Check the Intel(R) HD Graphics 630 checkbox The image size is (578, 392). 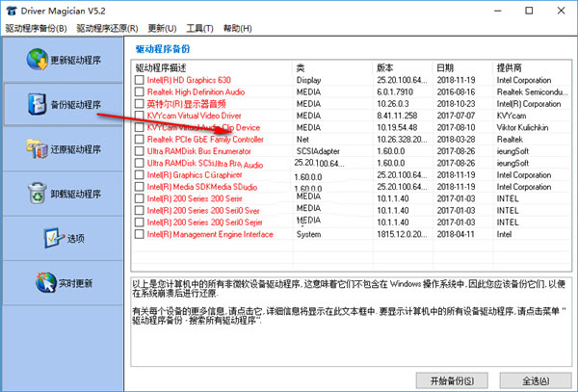[x=140, y=80]
